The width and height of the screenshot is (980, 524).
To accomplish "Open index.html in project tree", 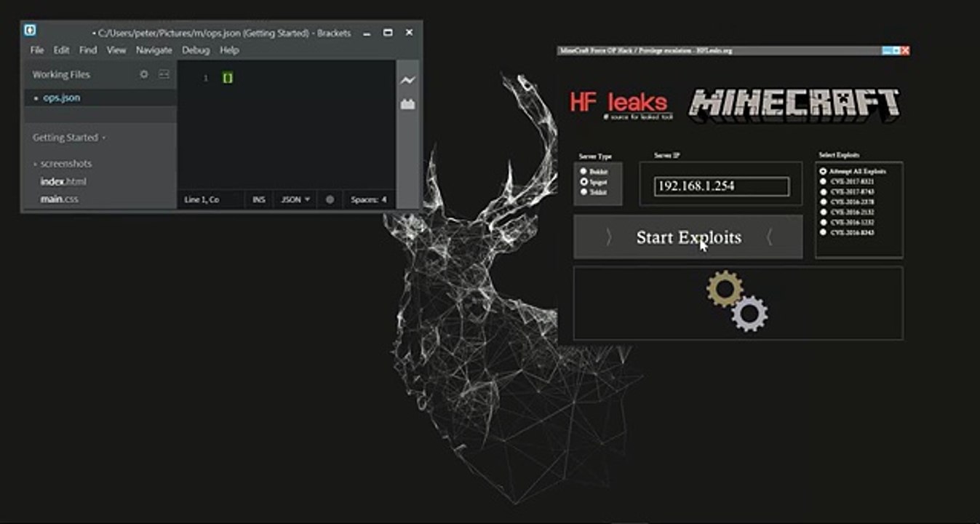I will (x=63, y=181).
